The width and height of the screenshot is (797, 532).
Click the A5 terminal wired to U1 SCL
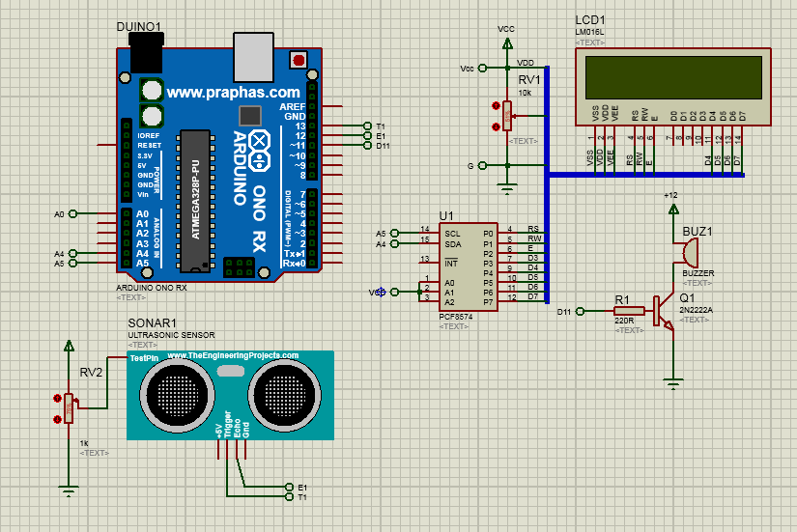(394, 234)
